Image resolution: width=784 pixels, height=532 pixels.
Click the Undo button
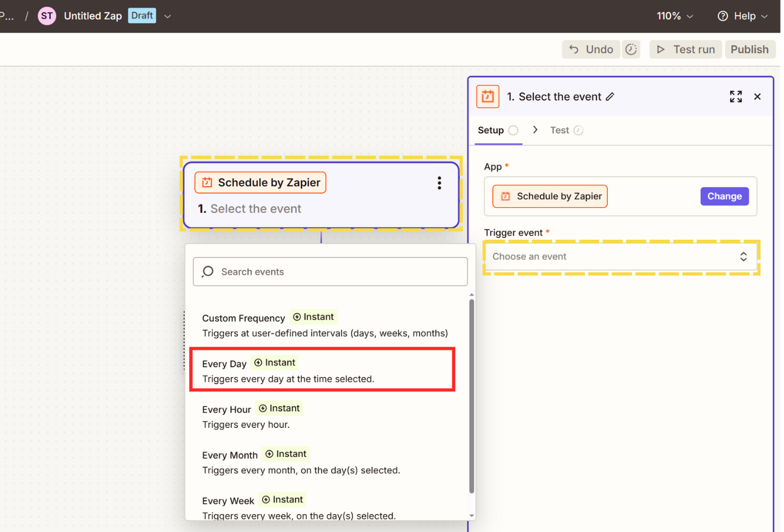click(591, 49)
